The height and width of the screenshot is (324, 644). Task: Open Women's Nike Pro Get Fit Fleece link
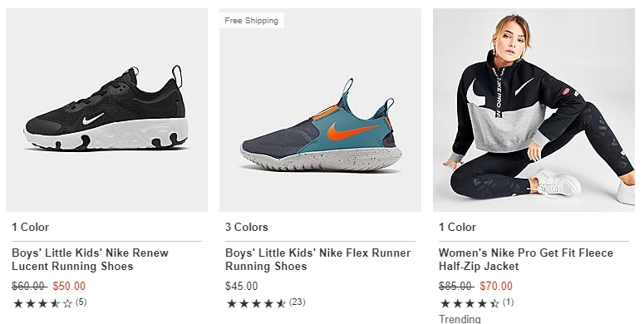point(526,259)
